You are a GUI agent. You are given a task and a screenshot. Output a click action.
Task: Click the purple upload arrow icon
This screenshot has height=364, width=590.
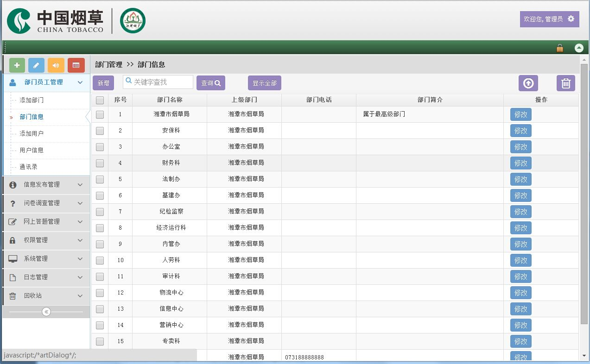click(528, 83)
